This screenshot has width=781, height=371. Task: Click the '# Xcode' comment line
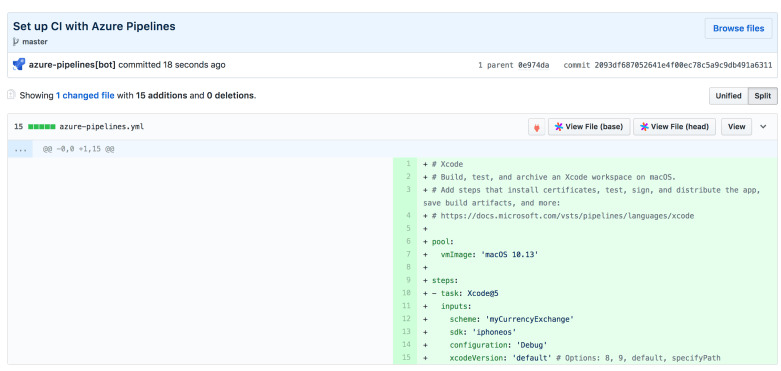pos(597,164)
